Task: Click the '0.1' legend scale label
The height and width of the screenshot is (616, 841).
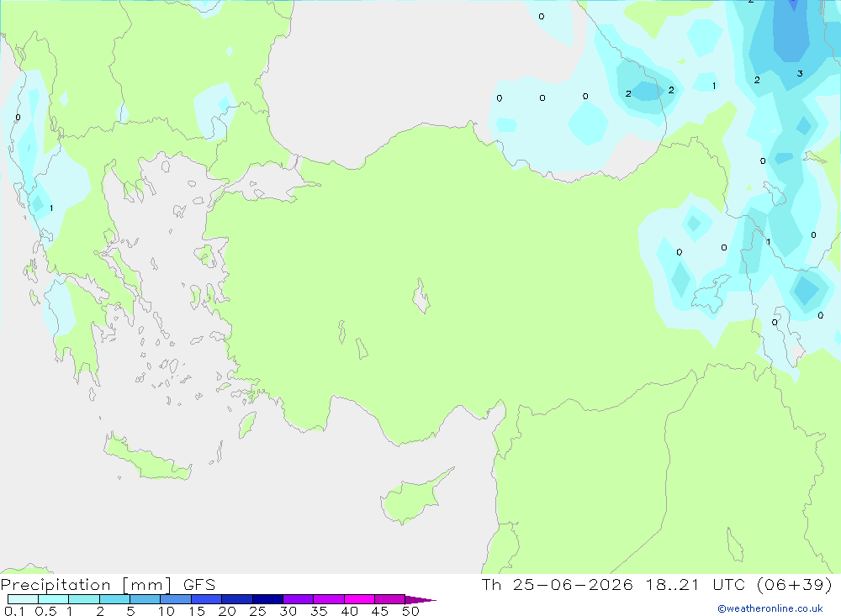Action: click(x=14, y=611)
